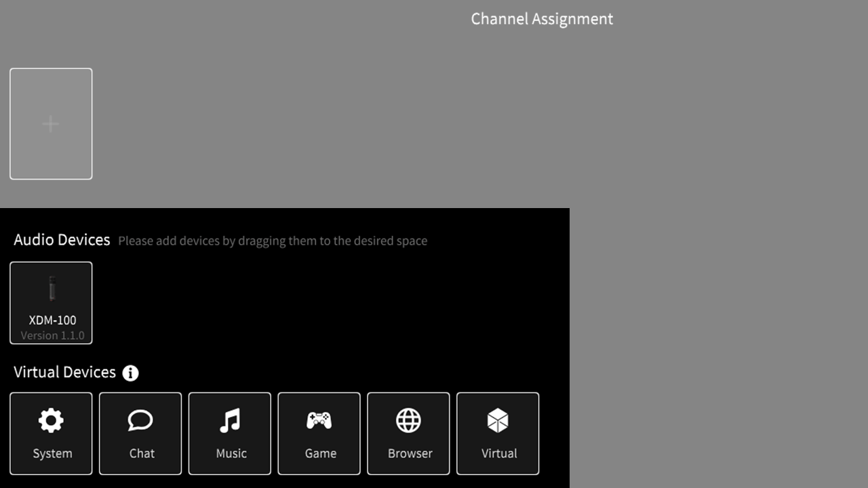Click the Audio Devices section header
868x488 pixels.
[62, 239]
